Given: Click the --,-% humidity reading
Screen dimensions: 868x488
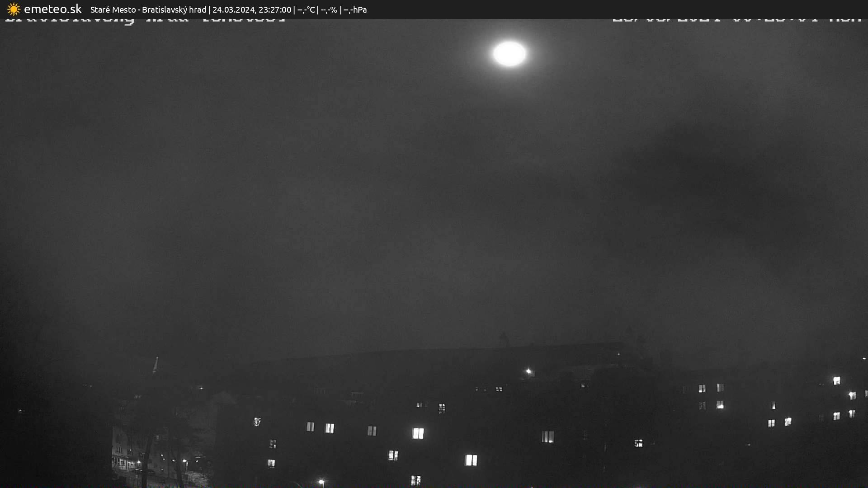Looking at the screenshot, I should click(x=329, y=9).
